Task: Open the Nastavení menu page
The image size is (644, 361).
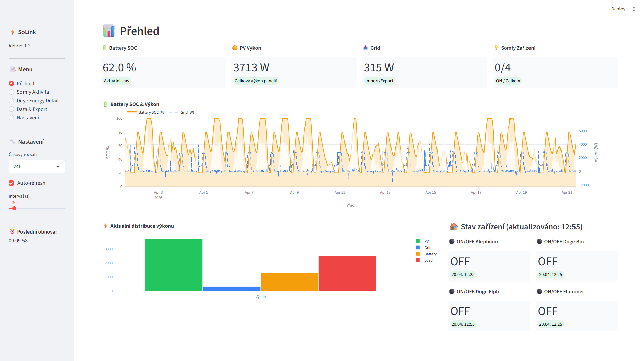Action: pos(11,118)
